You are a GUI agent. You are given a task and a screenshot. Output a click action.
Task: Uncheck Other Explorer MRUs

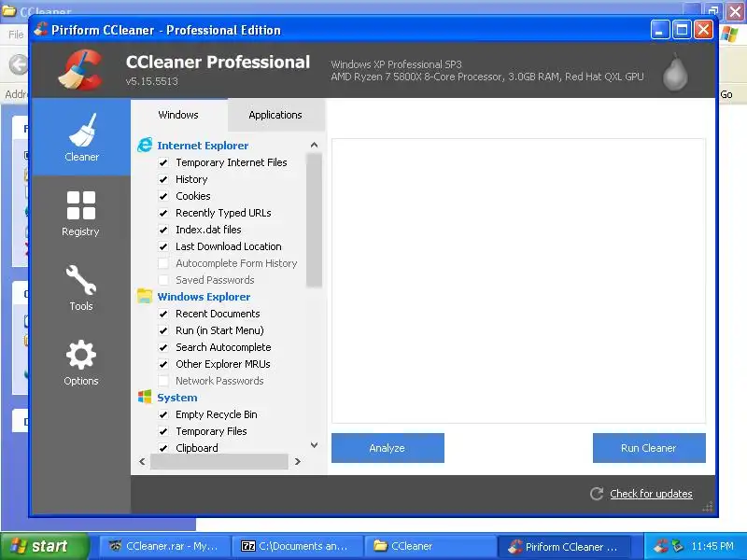[163, 364]
